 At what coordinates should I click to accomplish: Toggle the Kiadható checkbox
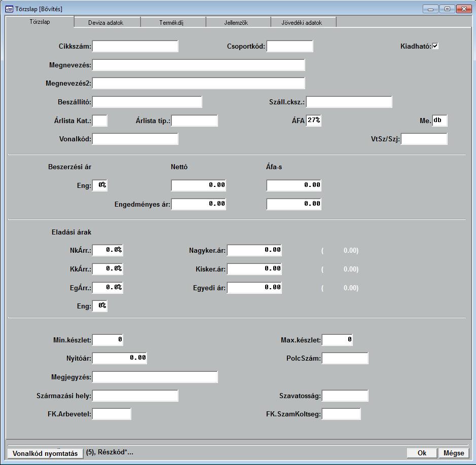point(435,46)
